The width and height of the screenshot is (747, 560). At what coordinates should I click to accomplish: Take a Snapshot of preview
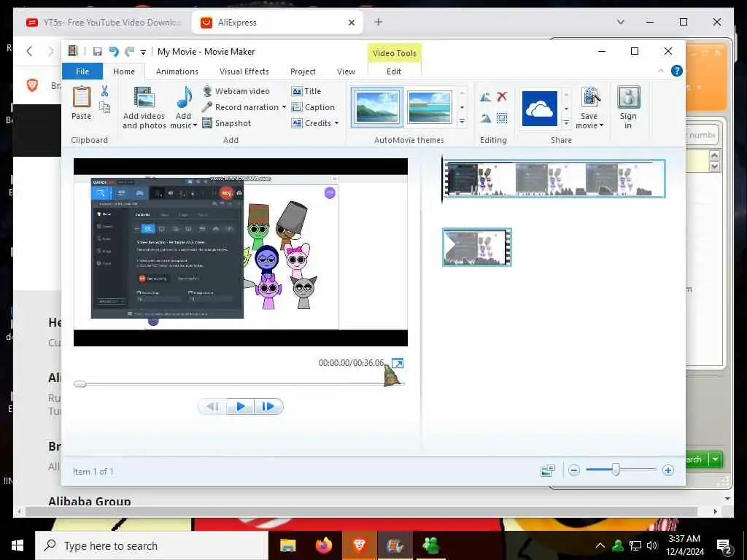[227, 123]
